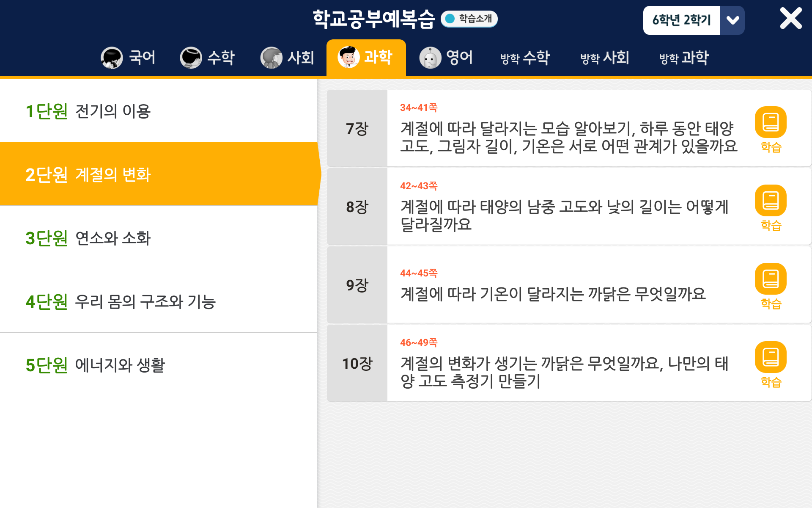Select the 수학 subject character icon

coord(191,58)
